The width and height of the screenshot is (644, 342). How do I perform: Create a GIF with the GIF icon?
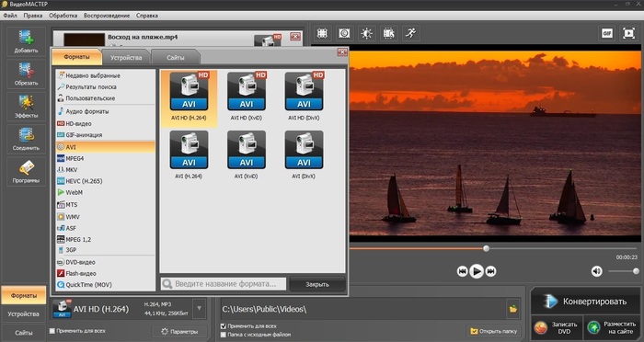[607, 33]
